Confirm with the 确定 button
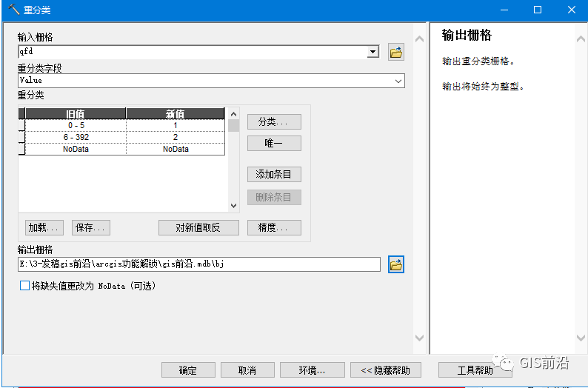This screenshot has height=388, width=588. pyautogui.click(x=188, y=370)
